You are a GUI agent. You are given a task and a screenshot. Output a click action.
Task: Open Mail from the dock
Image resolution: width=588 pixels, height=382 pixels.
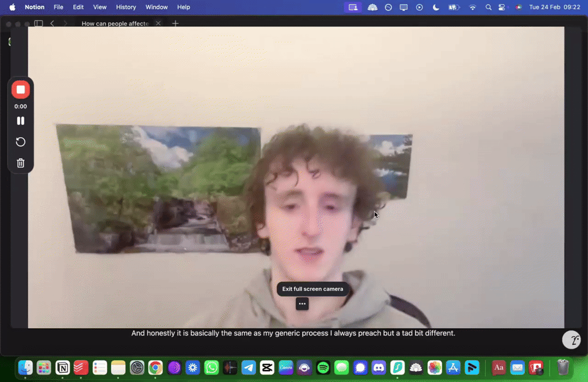point(517,368)
